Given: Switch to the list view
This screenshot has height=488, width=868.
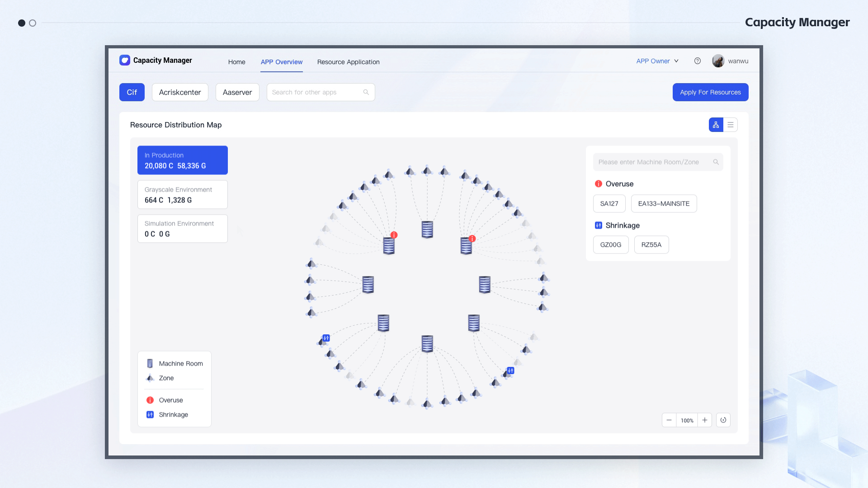Looking at the screenshot, I should click(731, 125).
